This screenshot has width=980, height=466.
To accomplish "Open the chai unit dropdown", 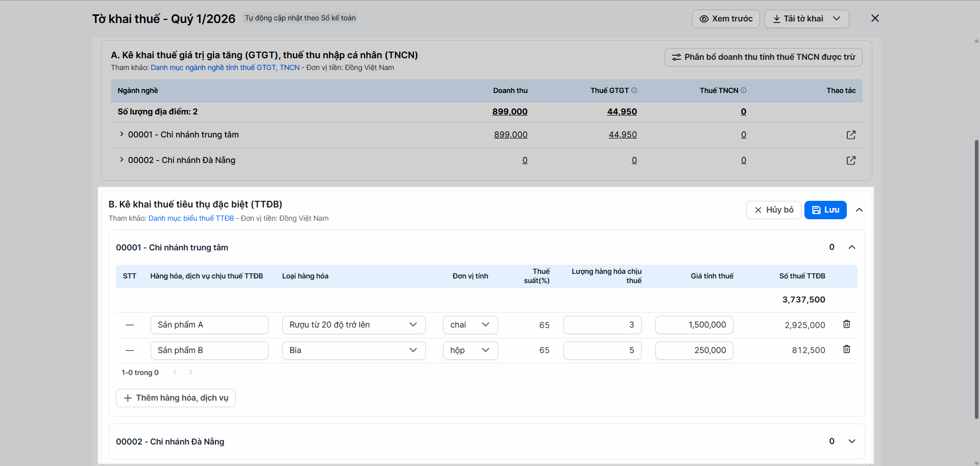I will coord(470,325).
